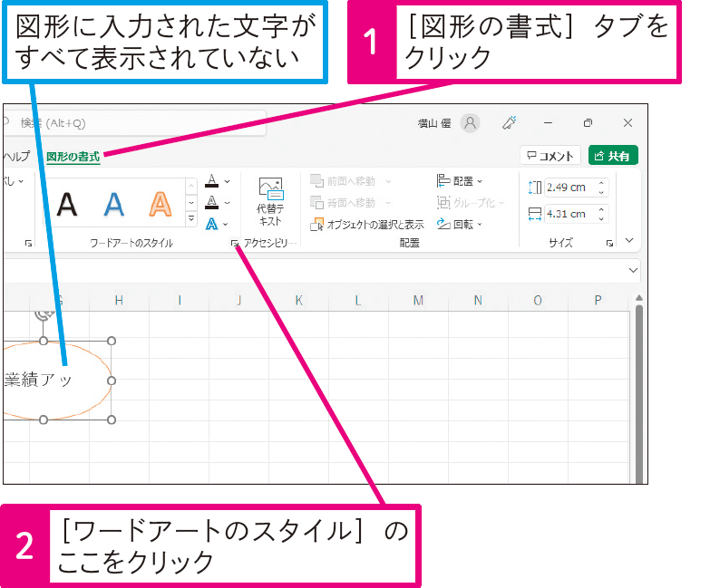Select column K header
The image size is (710, 588).
pos(299,300)
